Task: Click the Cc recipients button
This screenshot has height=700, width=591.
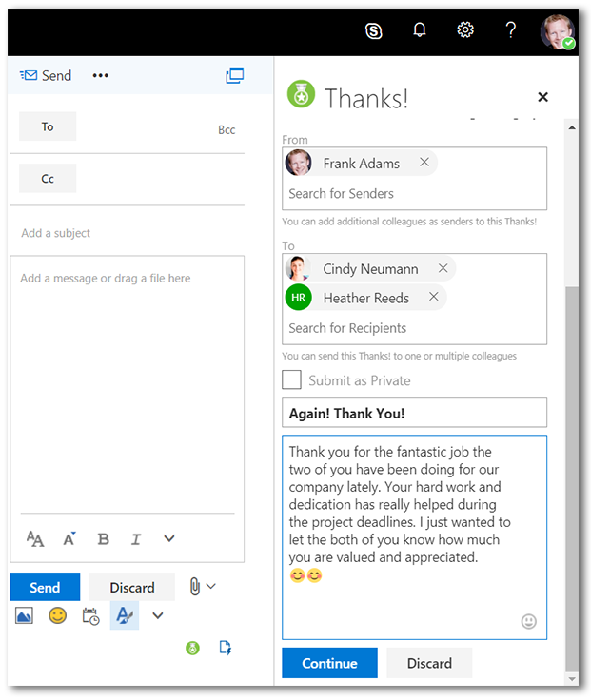Action: click(48, 179)
